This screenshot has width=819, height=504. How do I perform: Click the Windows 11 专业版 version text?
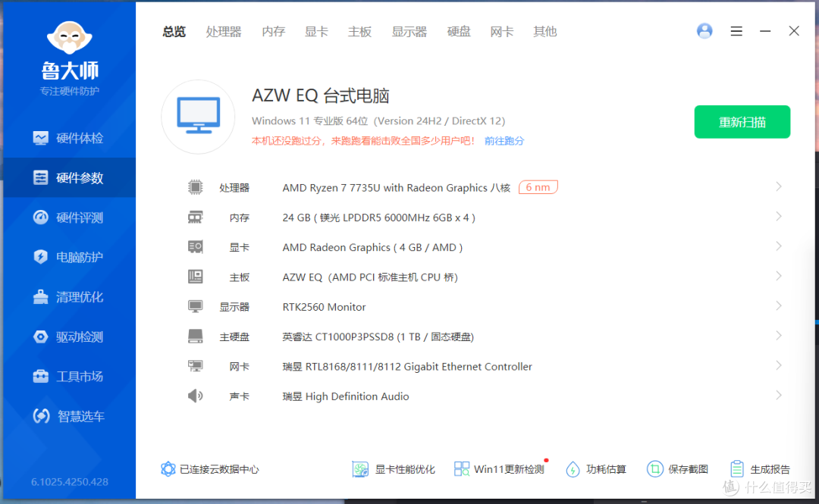[x=378, y=121]
